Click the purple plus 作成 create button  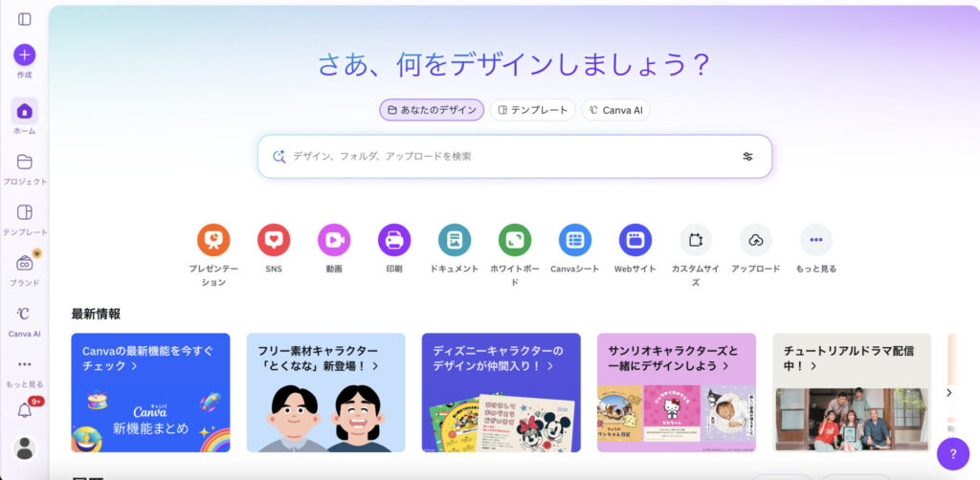[x=24, y=55]
